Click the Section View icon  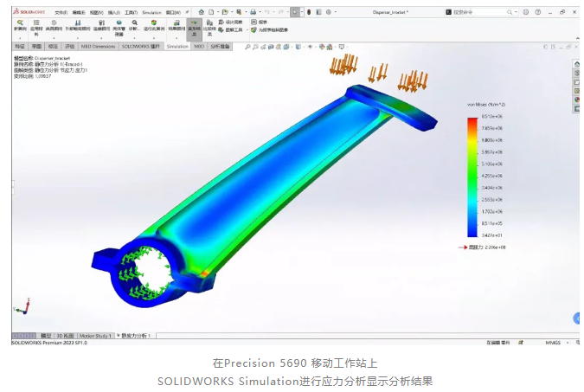pos(271,47)
